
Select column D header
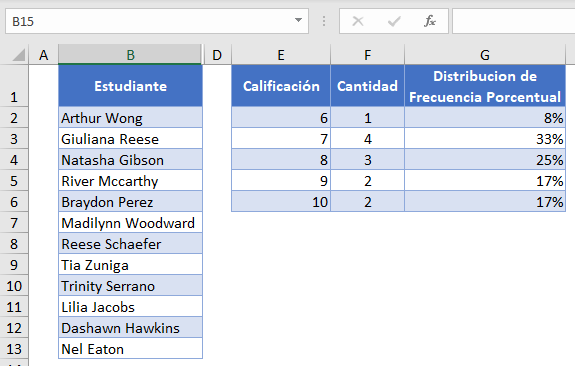(x=217, y=55)
